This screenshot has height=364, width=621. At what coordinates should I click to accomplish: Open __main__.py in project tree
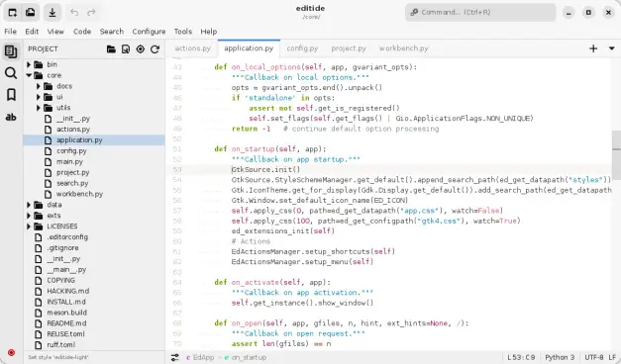click(66, 270)
